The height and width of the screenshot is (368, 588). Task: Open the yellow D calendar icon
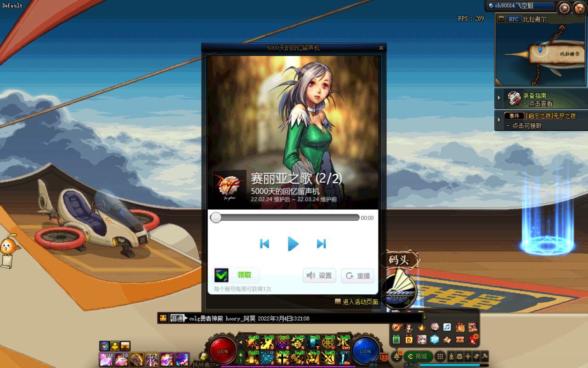pos(409,340)
